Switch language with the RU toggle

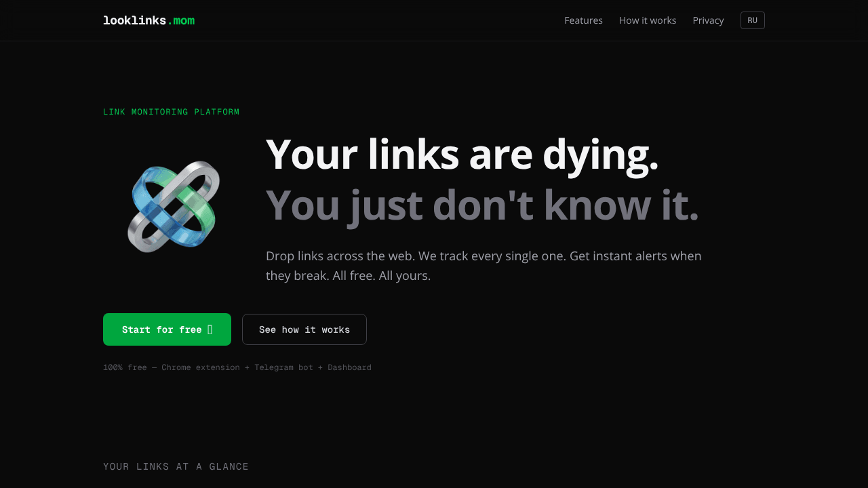(753, 20)
